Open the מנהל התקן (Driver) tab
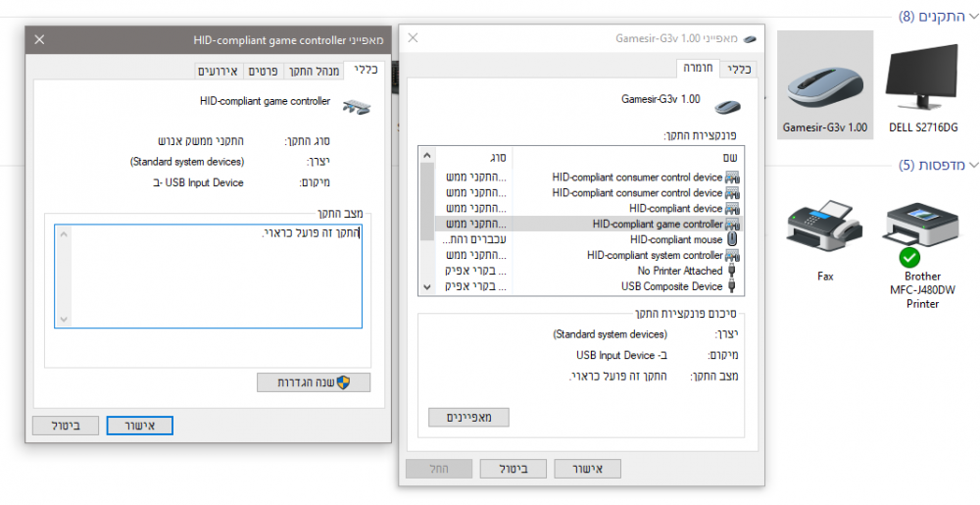The image size is (980, 505). [x=314, y=71]
